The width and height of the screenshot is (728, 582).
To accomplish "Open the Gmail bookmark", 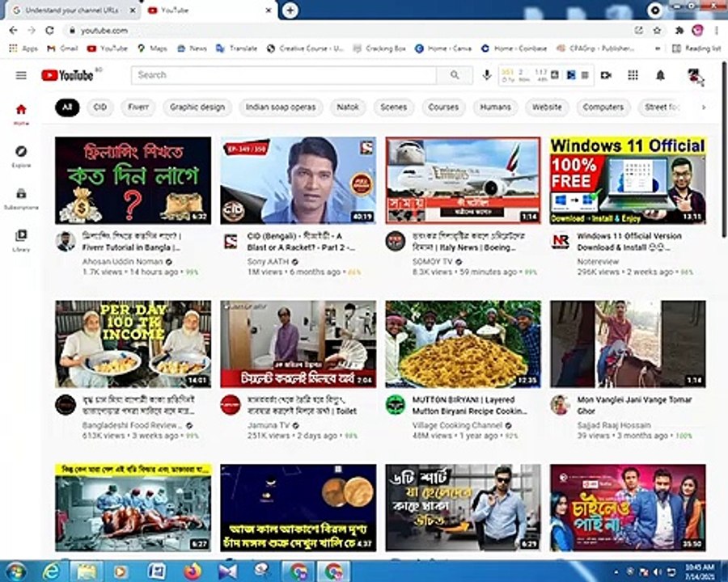I will pyautogui.click(x=62, y=48).
